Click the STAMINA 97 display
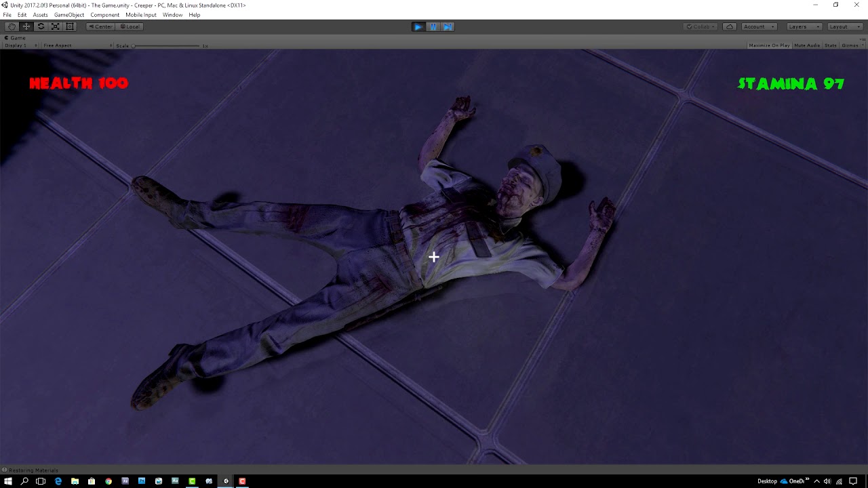 pos(791,84)
